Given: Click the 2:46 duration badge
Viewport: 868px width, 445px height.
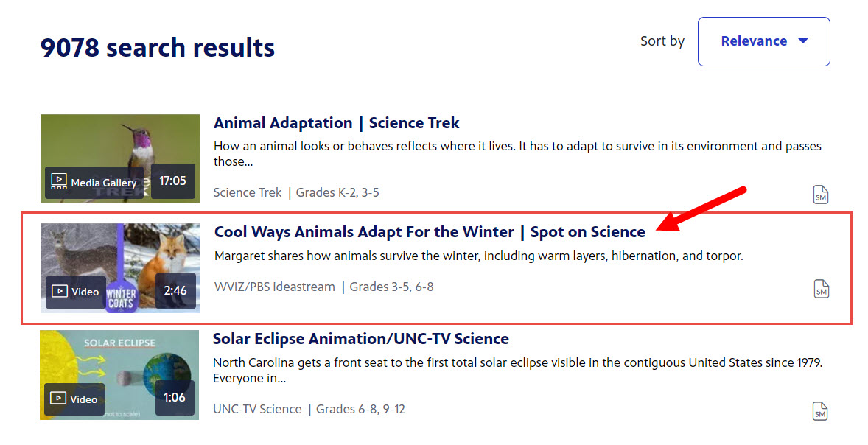Looking at the screenshot, I should pos(175,291).
